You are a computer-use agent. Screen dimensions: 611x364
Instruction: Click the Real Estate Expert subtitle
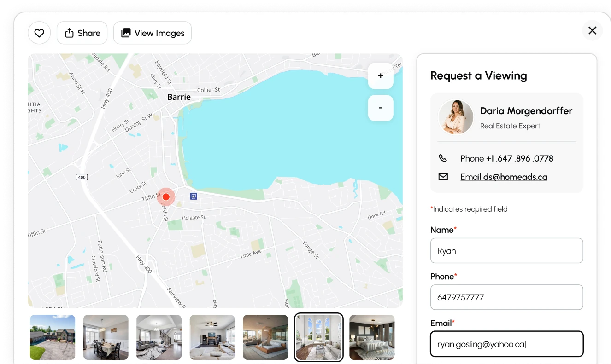click(x=510, y=126)
